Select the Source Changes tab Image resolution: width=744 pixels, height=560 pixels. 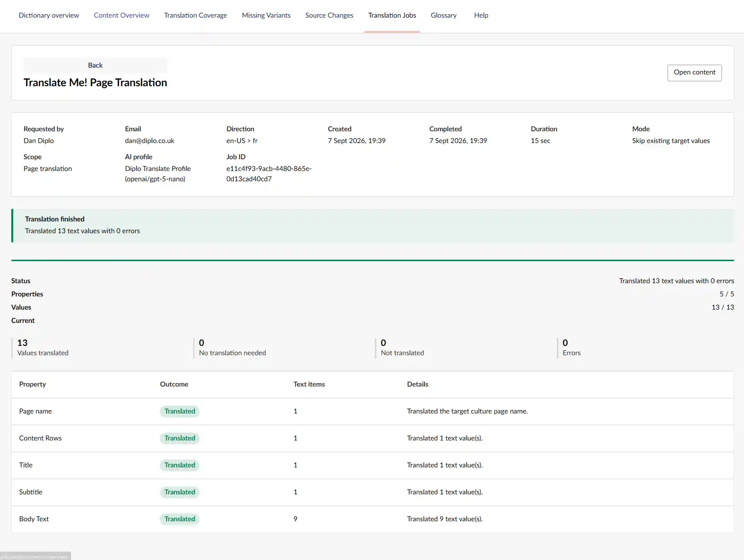[329, 15]
